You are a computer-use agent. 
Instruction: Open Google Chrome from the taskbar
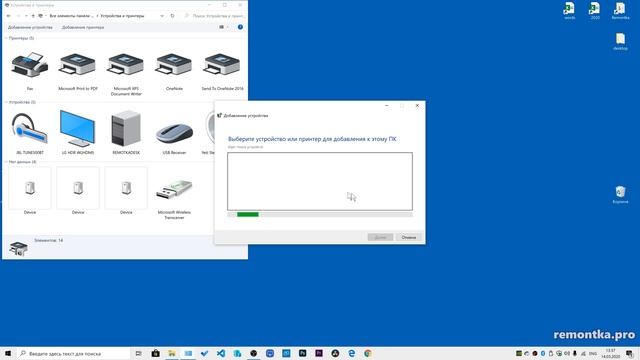[x=368, y=353]
